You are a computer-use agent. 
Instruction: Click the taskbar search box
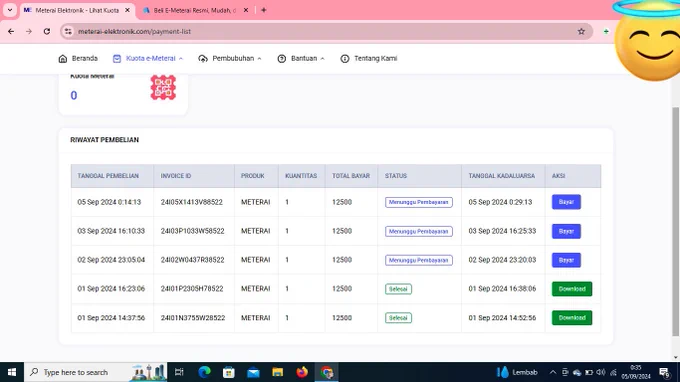[x=95, y=372]
